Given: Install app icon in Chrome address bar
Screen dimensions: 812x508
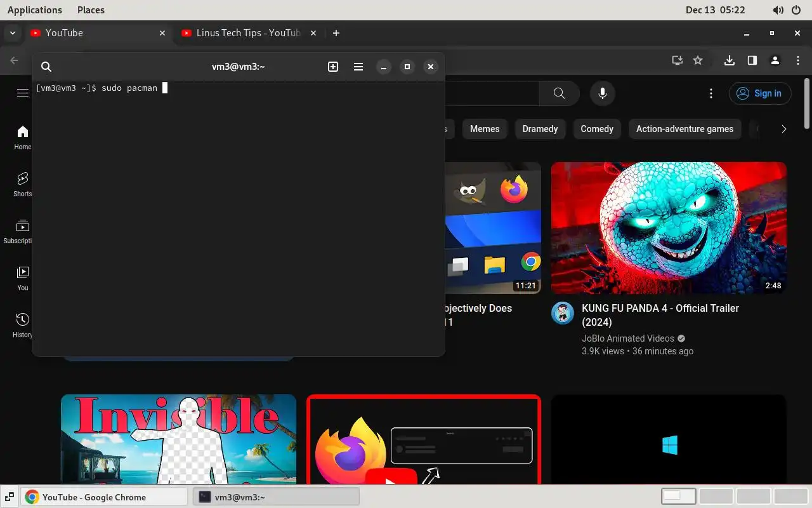Looking at the screenshot, I should [x=678, y=60].
